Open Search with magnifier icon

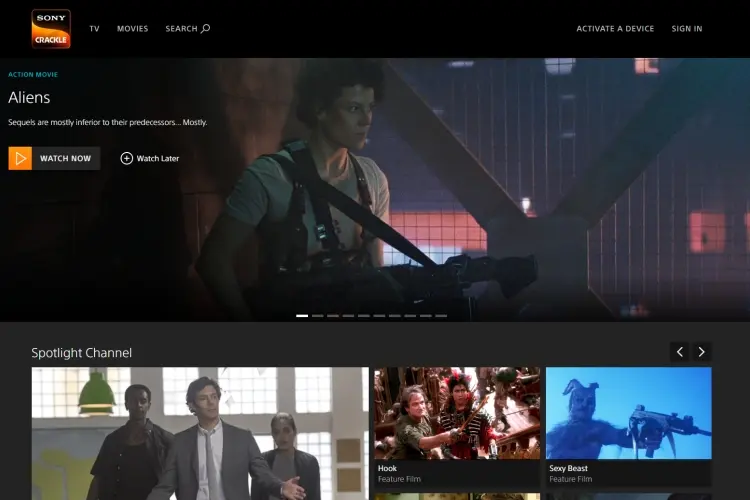coord(188,29)
